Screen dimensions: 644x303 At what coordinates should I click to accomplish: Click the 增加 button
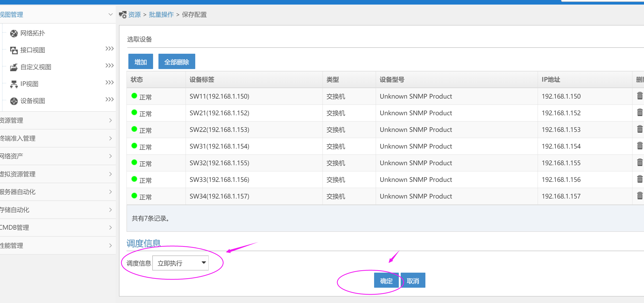tap(140, 62)
